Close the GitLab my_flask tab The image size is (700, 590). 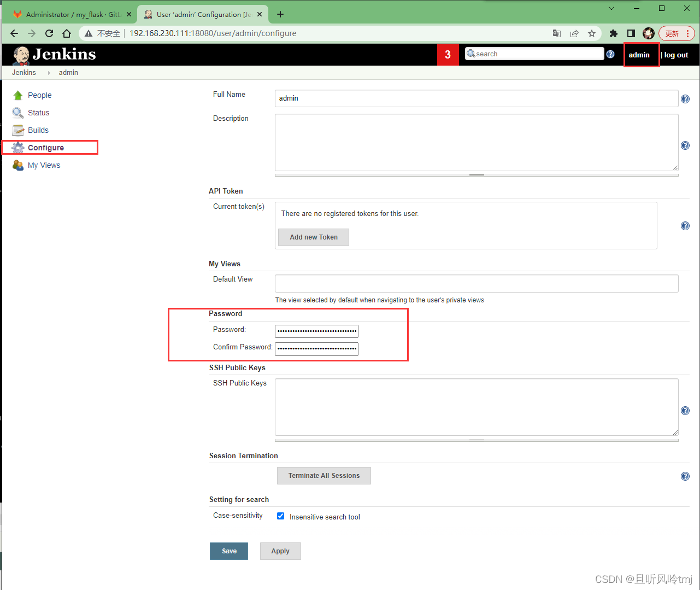[129, 14]
